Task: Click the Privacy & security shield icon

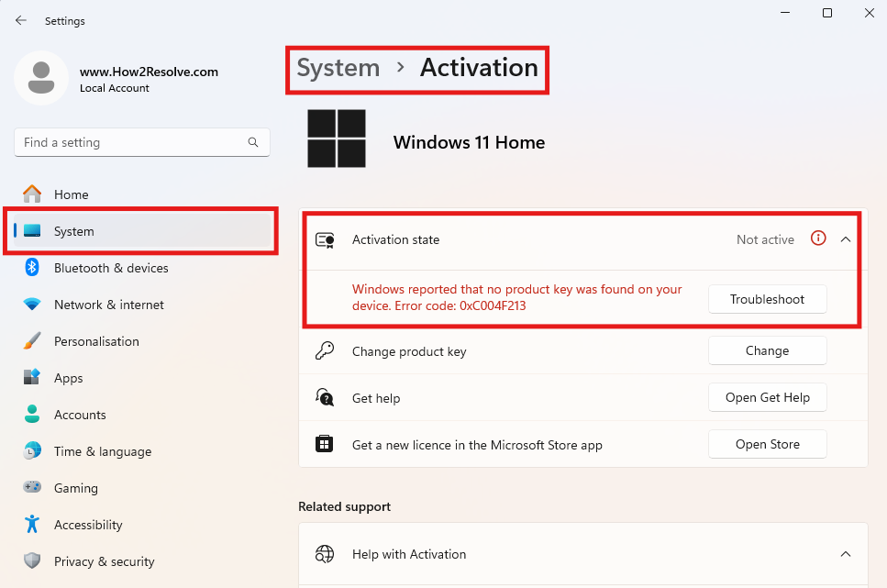Action: click(32, 560)
